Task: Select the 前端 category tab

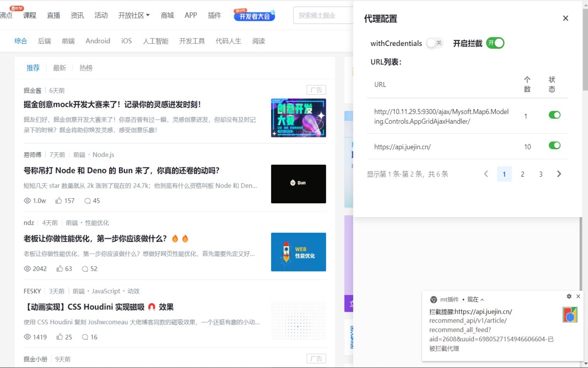Action: [68, 41]
